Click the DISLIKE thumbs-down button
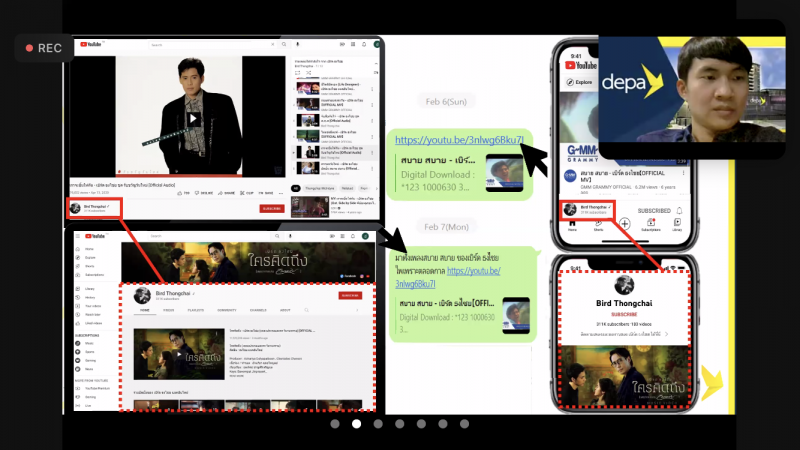This screenshot has width=800, height=450. 204,193
